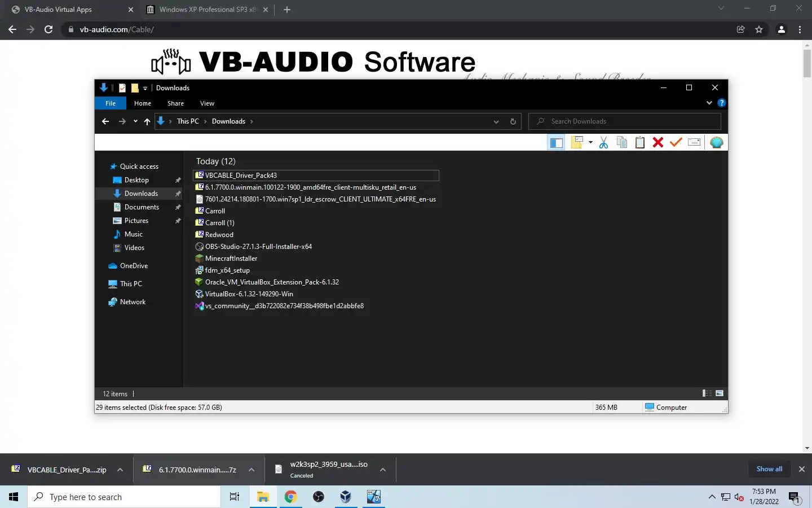
Task: Open the Home ribbon tab
Action: [x=143, y=103]
